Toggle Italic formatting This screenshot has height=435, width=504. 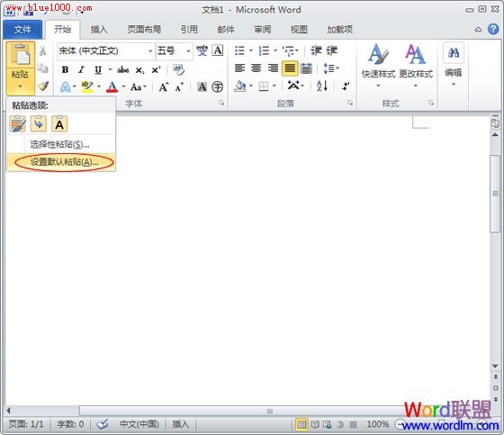81,70
